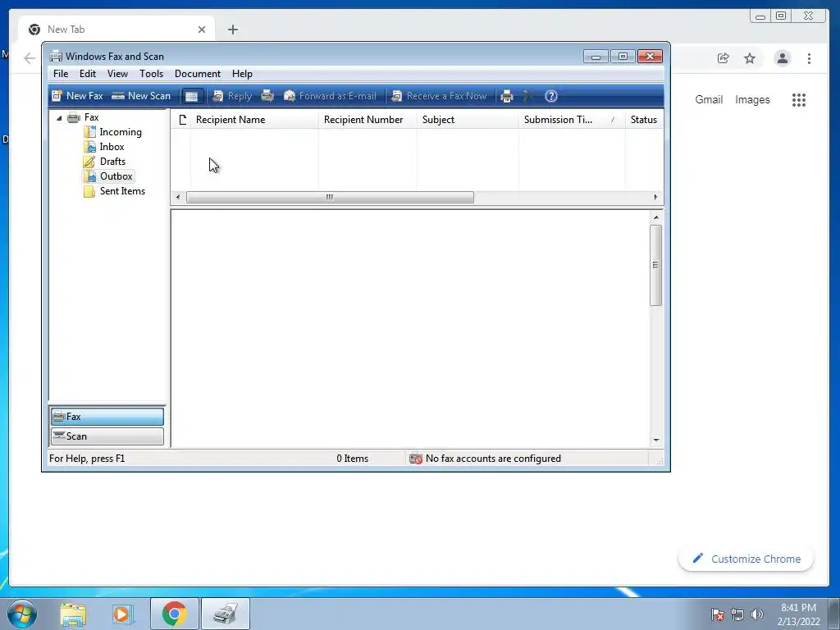Viewport: 840px width, 630px height.
Task: Click the list's left scroll arrow
Action: [178, 197]
